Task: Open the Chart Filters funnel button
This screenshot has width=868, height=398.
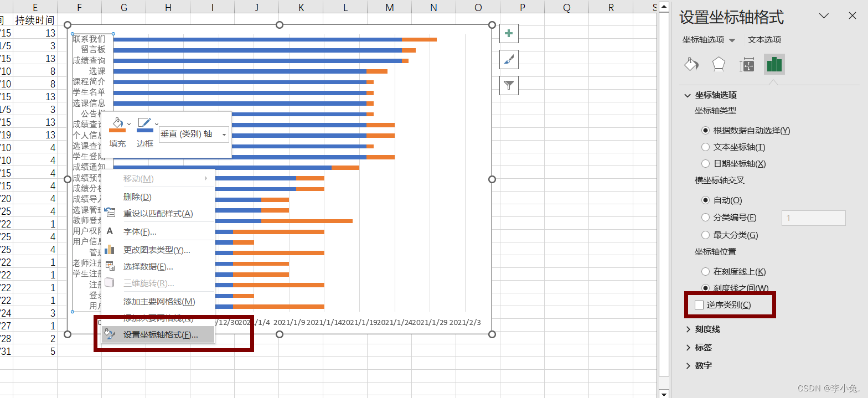Action: (x=509, y=85)
